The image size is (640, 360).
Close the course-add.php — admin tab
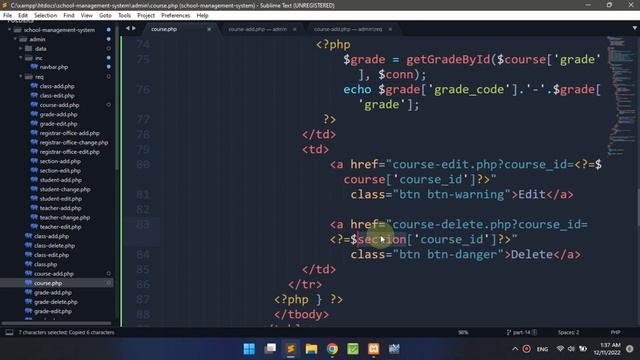pos(294,29)
